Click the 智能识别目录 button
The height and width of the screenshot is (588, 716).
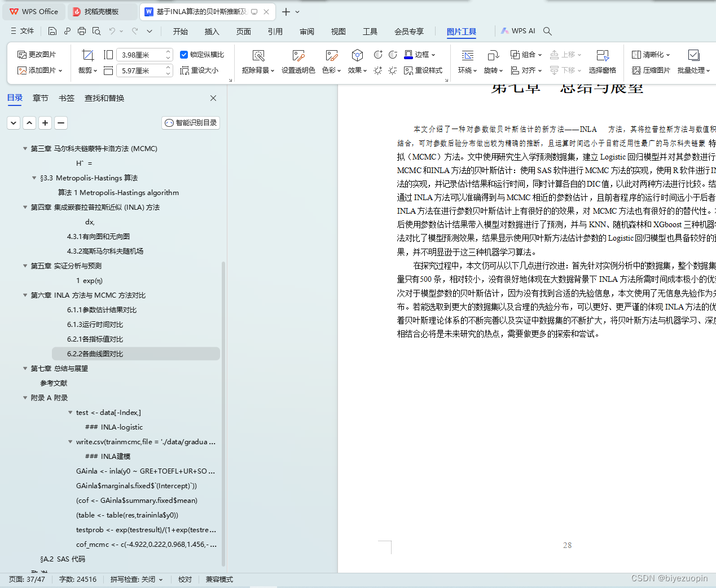point(190,122)
